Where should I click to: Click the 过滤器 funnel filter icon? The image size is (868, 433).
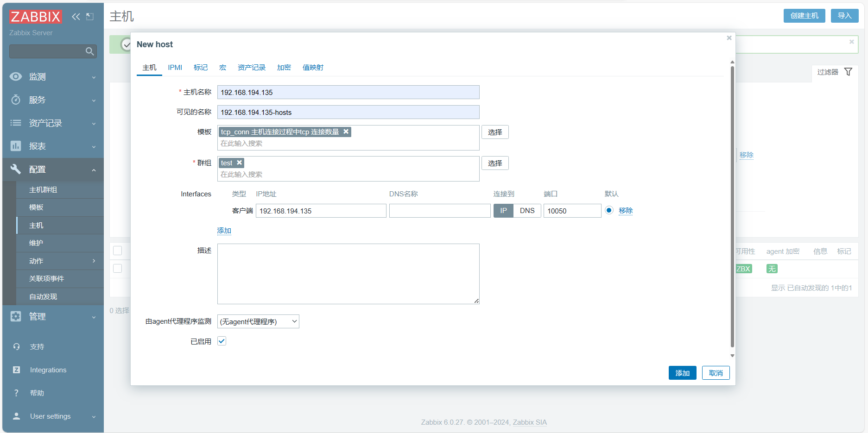849,72
